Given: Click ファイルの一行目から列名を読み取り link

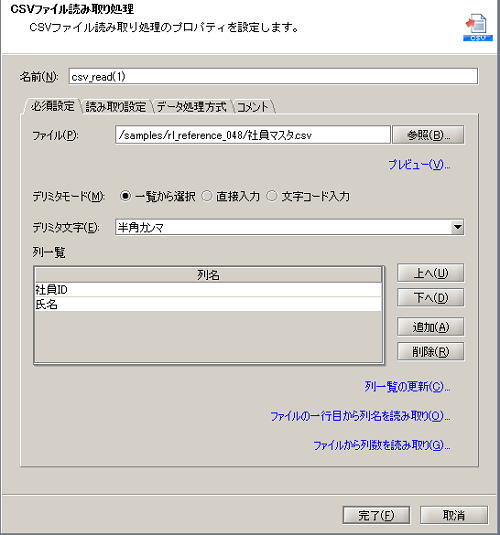Looking at the screenshot, I should 360,416.
